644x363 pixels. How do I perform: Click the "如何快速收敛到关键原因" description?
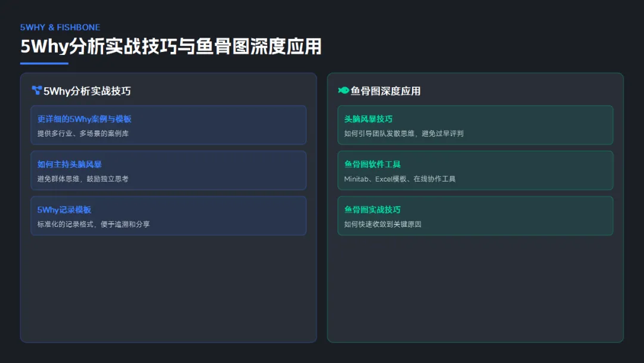click(383, 224)
